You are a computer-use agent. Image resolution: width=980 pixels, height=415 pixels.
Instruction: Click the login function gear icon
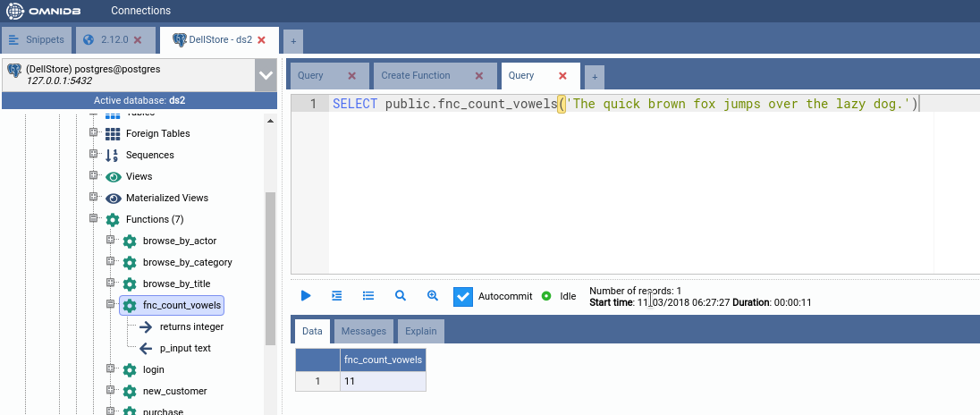point(130,370)
